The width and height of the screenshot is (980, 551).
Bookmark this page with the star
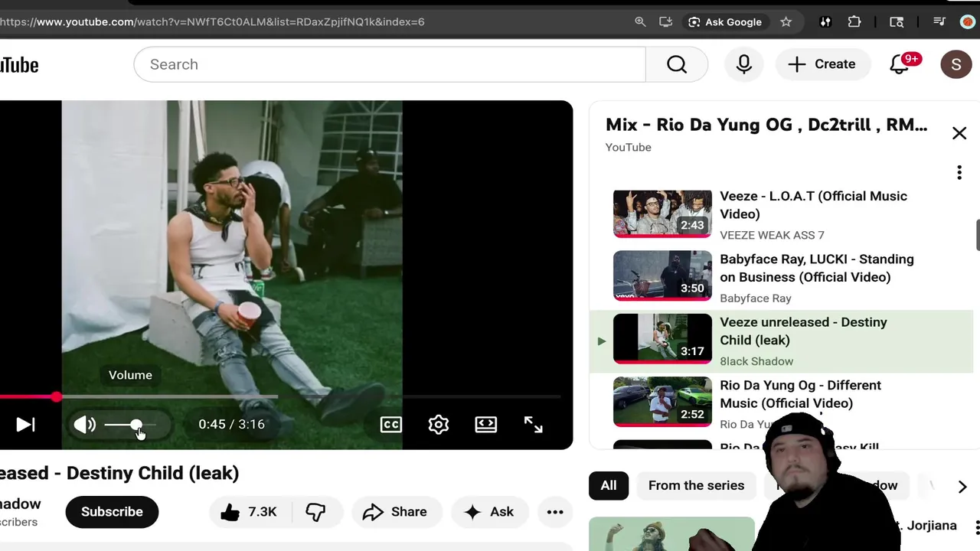click(786, 22)
